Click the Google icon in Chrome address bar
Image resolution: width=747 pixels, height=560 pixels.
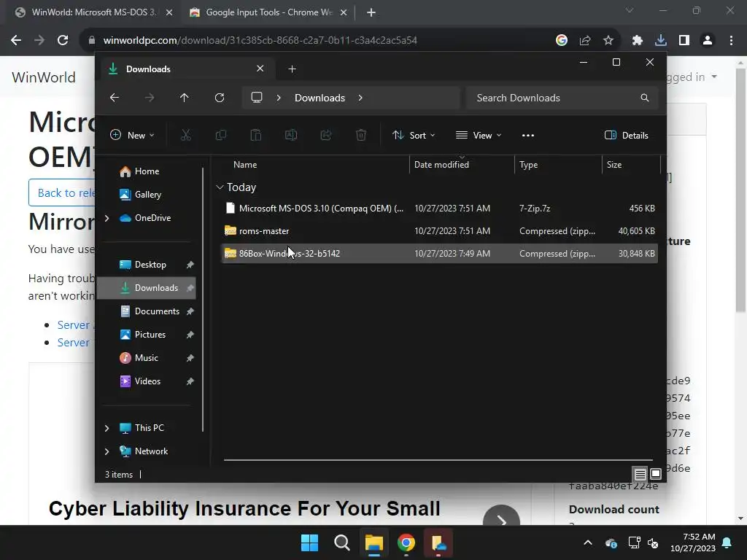[562, 40]
